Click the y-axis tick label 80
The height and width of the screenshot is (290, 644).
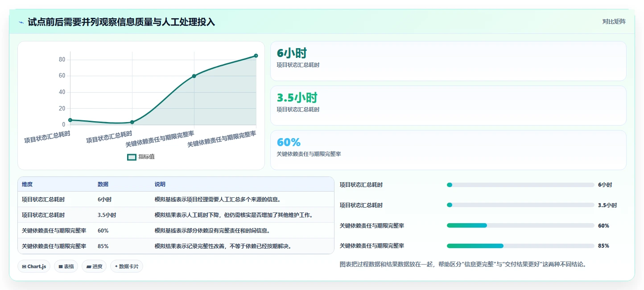pyautogui.click(x=62, y=60)
